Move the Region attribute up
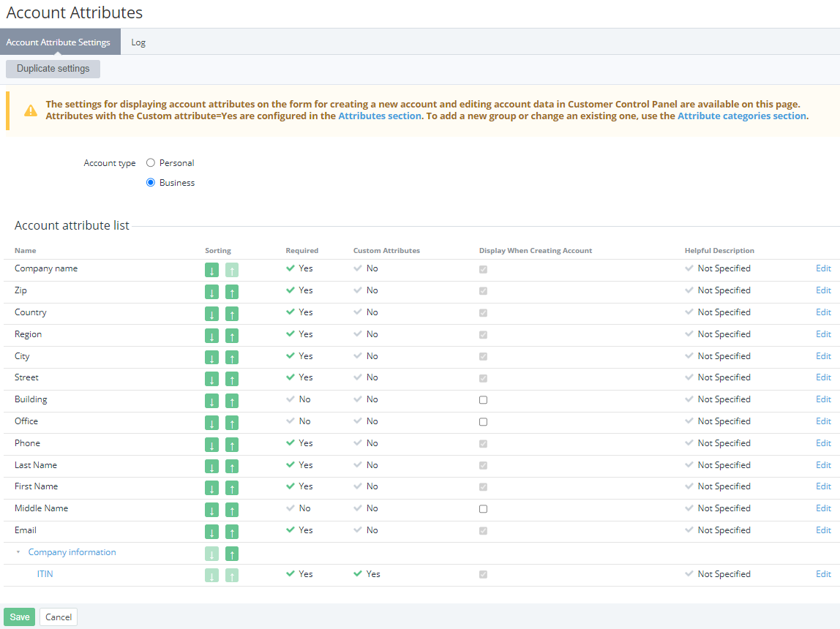The height and width of the screenshot is (629, 840). [x=230, y=335]
